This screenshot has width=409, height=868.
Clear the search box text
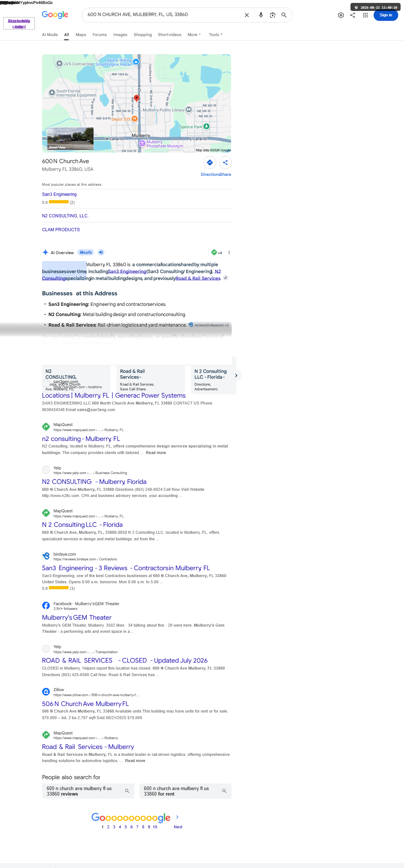pos(247,15)
